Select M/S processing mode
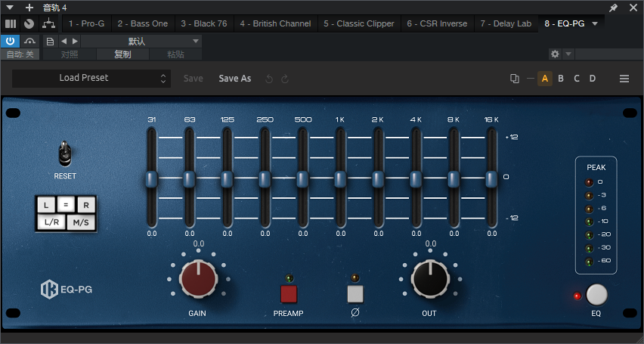The height and width of the screenshot is (344, 644). 81,222
